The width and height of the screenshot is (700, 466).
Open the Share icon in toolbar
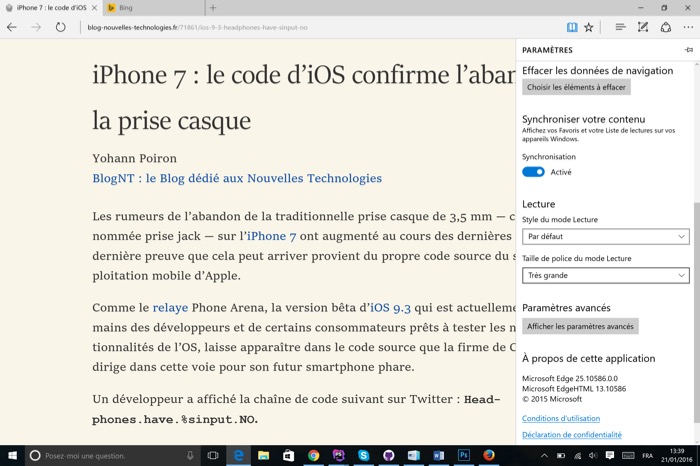click(x=666, y=27)
